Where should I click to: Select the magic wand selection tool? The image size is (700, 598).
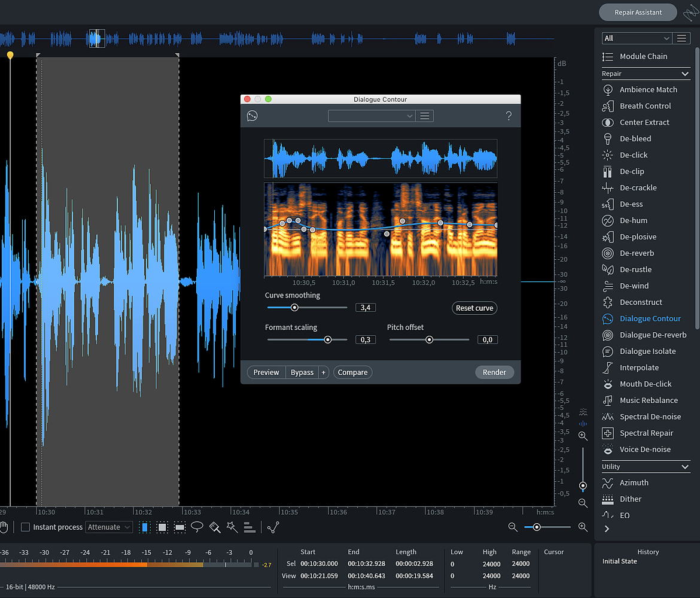pos(232,527)
